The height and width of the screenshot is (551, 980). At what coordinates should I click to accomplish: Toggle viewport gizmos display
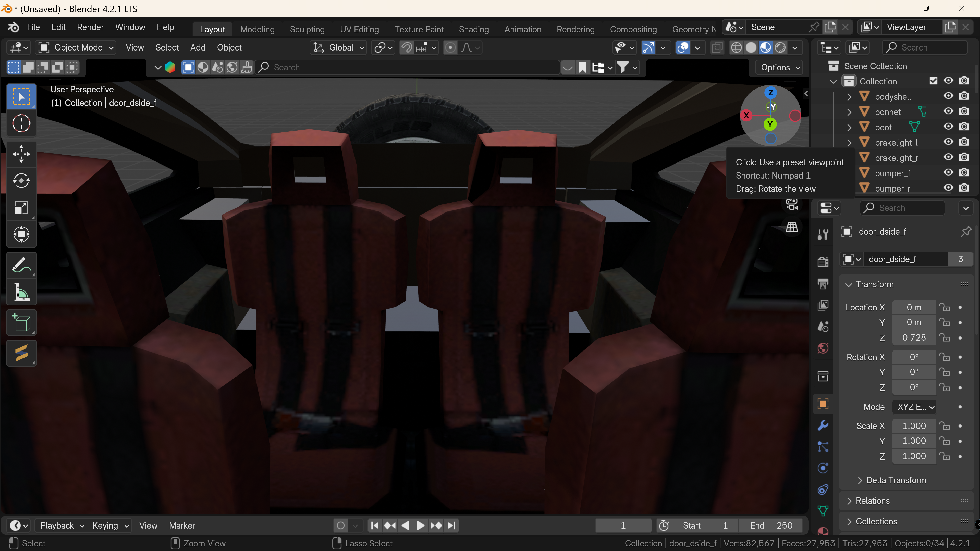click(649, 47)
